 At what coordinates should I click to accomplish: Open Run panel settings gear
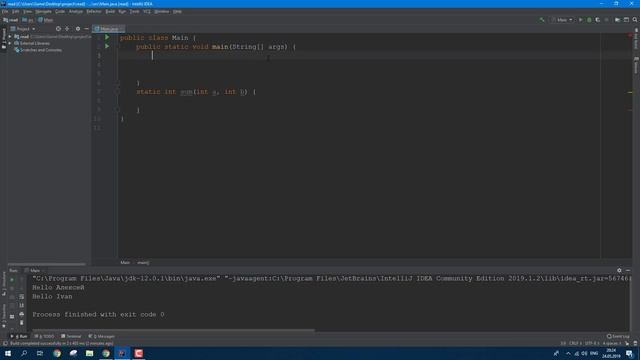point(619,270)
